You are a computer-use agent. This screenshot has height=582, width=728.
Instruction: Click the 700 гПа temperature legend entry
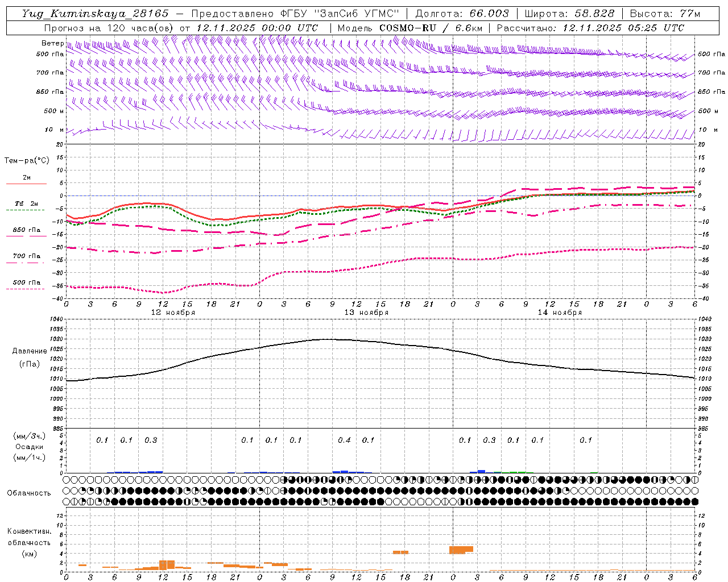coord(27,256)
